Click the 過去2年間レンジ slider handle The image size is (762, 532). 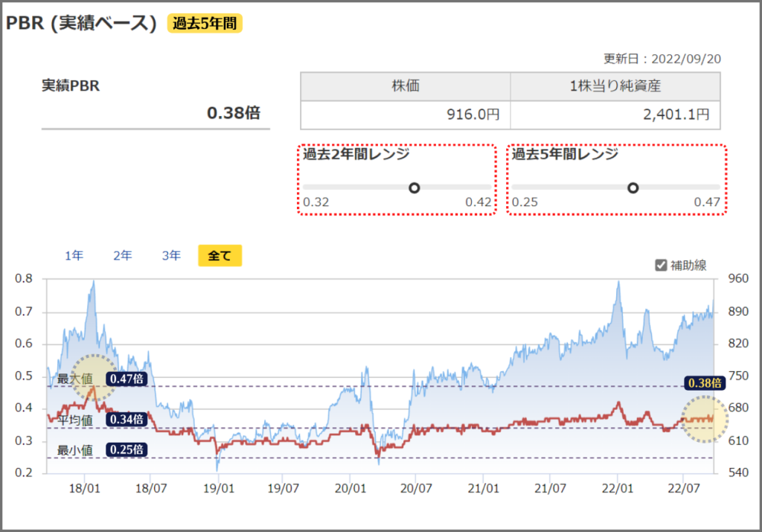coord(414,188)
